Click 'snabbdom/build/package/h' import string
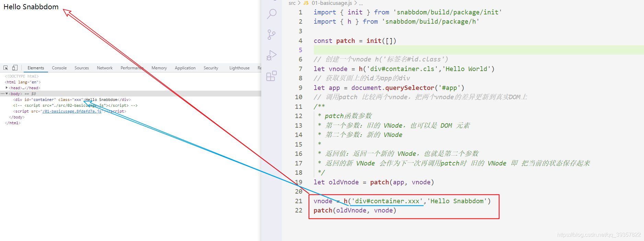This screenshot has height=241, width=644. pyautogui.click(x=430, y=22)
